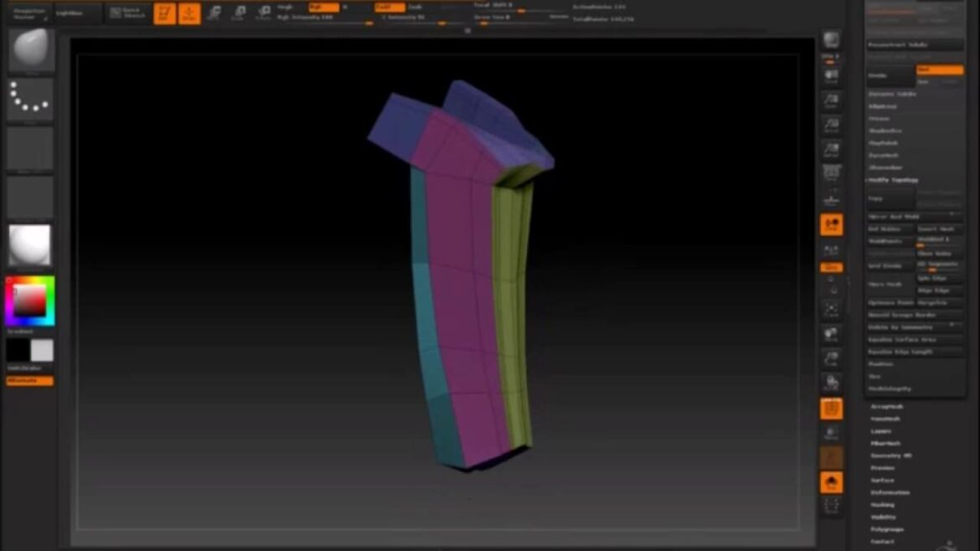
Task: Click the Divide button
Action: pos(890,75)
